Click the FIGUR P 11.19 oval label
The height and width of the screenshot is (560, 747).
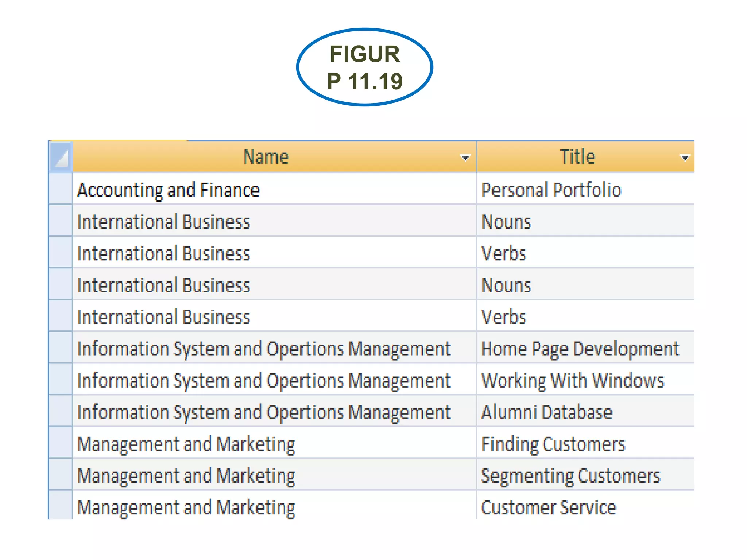[365, 67]
